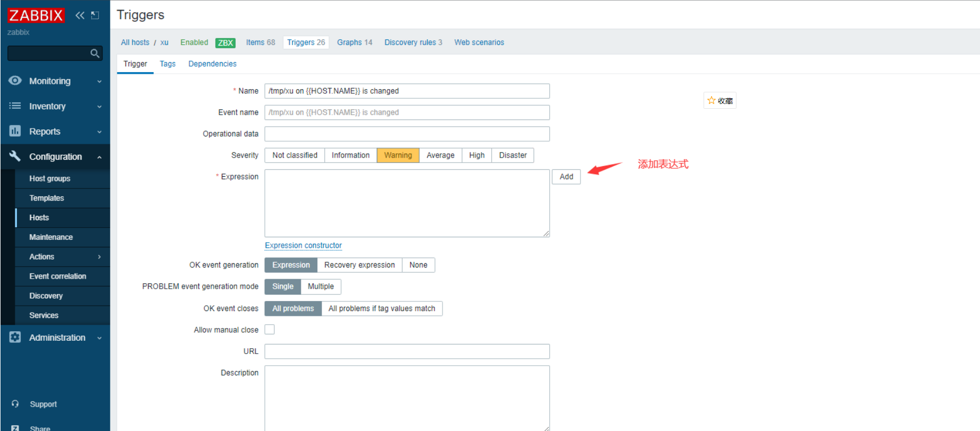
Task: Open Web scenarios link
Action: [479, 42]
